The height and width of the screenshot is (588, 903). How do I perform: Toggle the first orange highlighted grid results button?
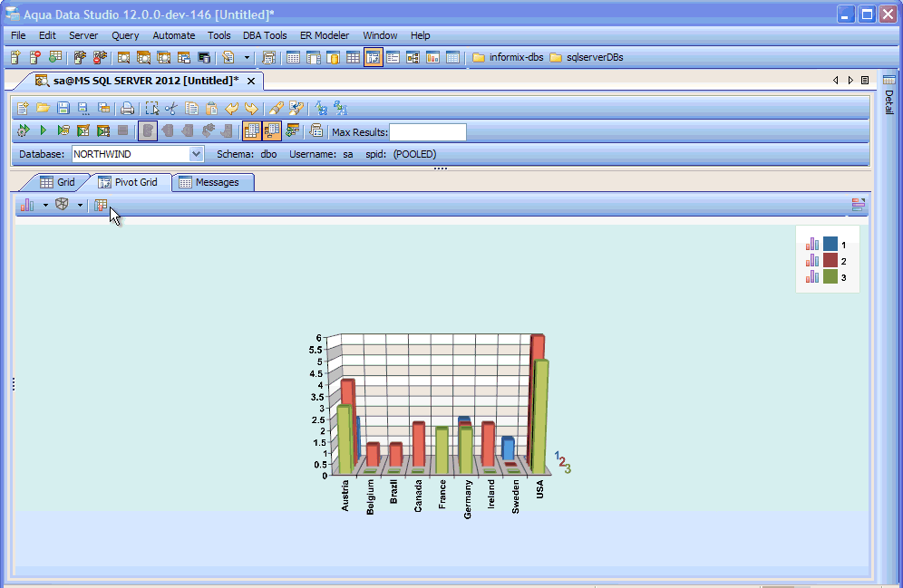252,131
